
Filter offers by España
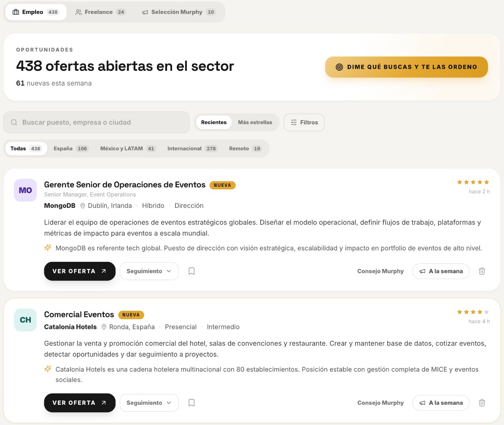71,148
